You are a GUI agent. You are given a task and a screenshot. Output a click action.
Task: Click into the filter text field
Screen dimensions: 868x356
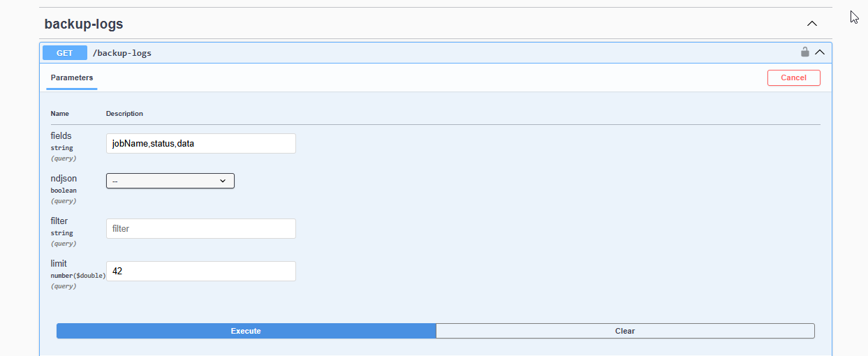tap(200, 228)
